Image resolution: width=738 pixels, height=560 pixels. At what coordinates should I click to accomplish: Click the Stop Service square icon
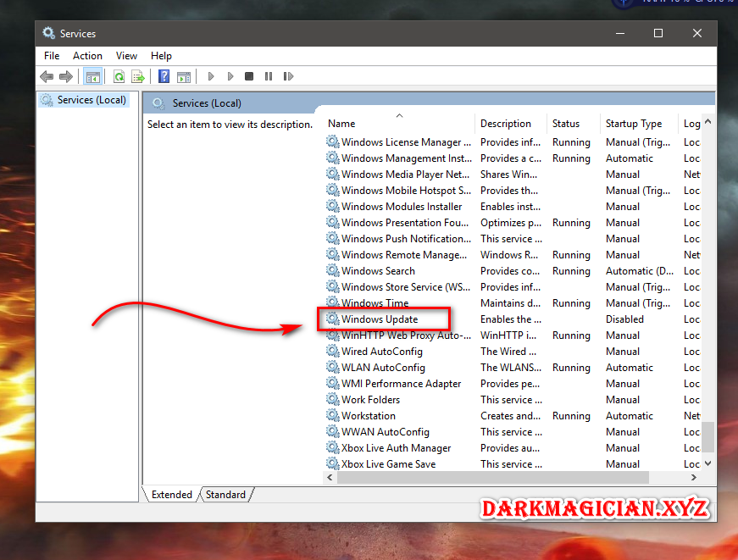pyautogui.click(x=249, y=76)
